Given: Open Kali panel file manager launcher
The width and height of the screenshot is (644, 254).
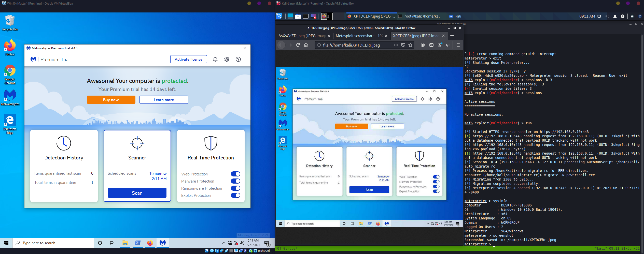Looking at the screenshot, I should click(298, 16).
